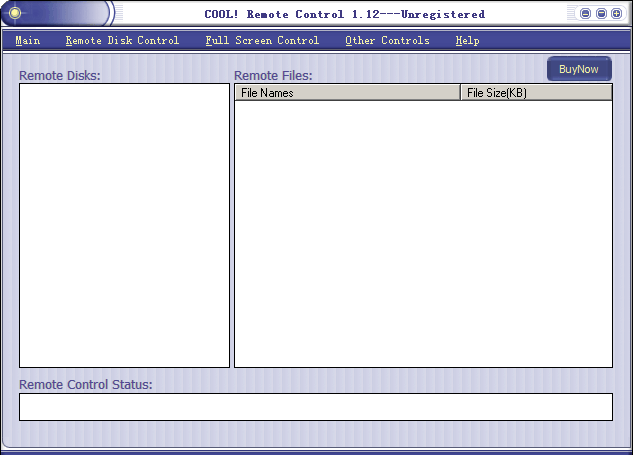
Task: Click the title bar button with low dash
Action: tap(586, 14)
